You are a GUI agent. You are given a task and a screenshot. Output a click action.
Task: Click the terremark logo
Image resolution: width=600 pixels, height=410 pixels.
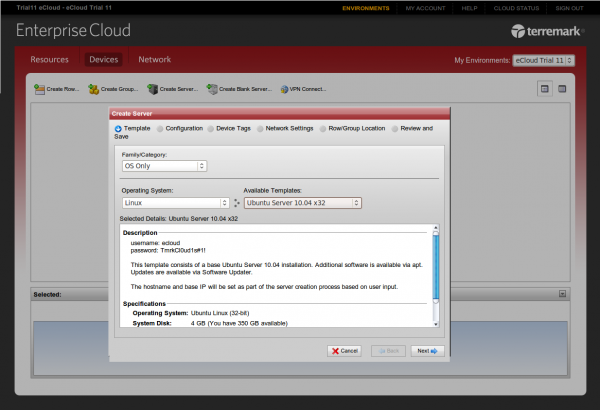tap(547, 31)
